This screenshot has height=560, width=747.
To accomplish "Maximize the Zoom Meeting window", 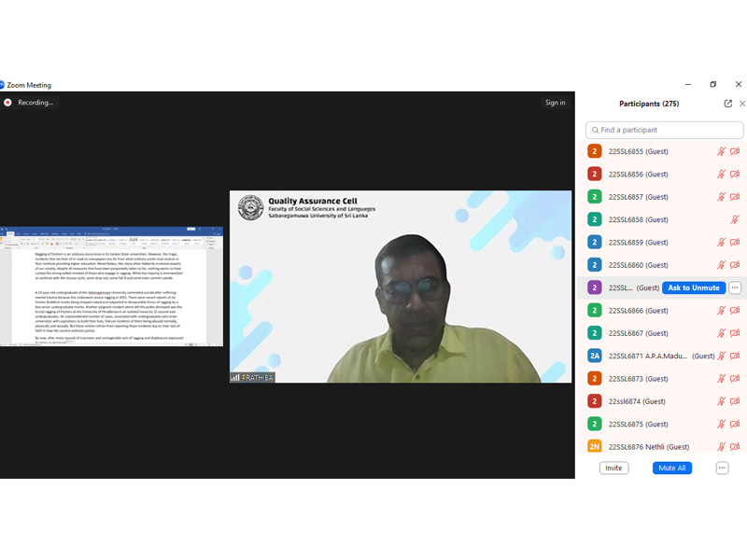I will (713, 84).
